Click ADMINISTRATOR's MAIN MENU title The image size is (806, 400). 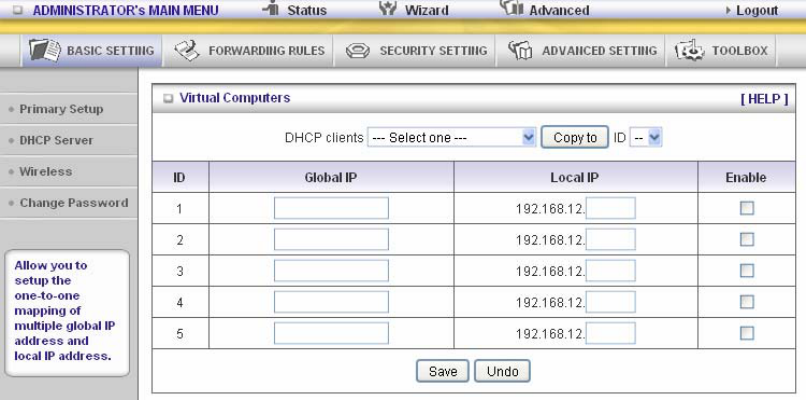125,10
